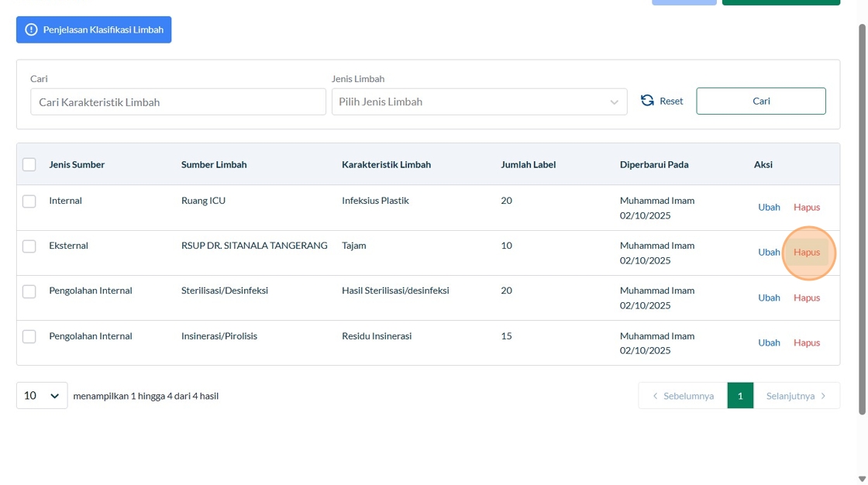The width and height of the screenshot is (868, 485).
Task: Toggle the select-all header checkbox
Action: 29,164
